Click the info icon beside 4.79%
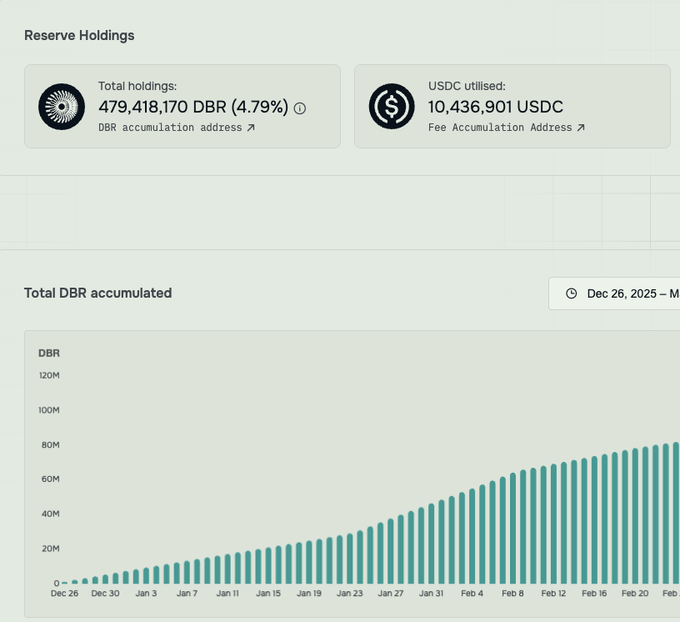 300,108
